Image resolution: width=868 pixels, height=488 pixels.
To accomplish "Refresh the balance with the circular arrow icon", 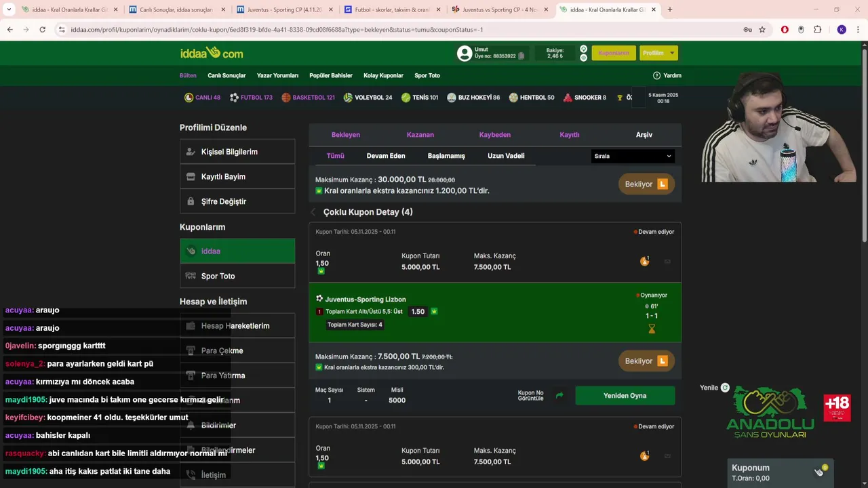I will (583, 49).
